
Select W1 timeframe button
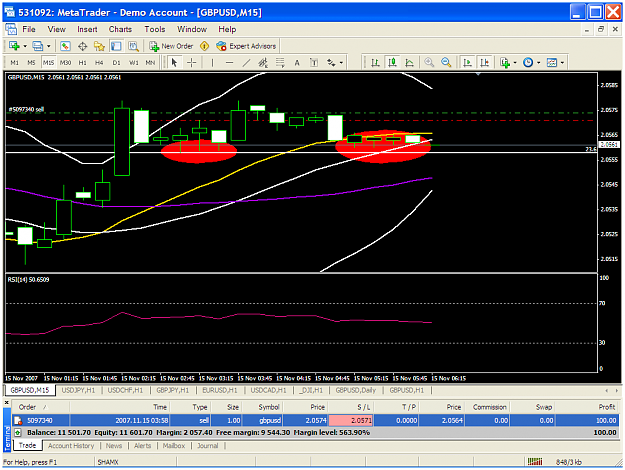pyautogui.click(x=134, y=63)
